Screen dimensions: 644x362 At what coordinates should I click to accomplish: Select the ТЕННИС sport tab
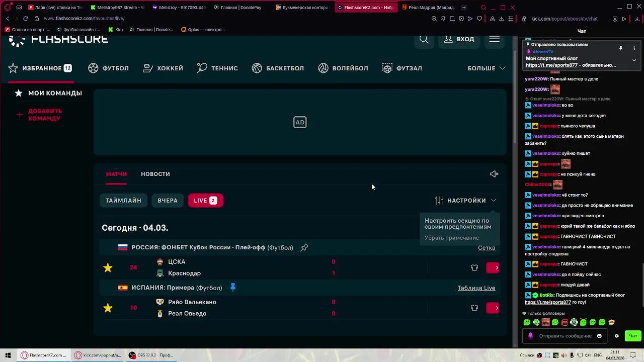click(x=217, y=68)
